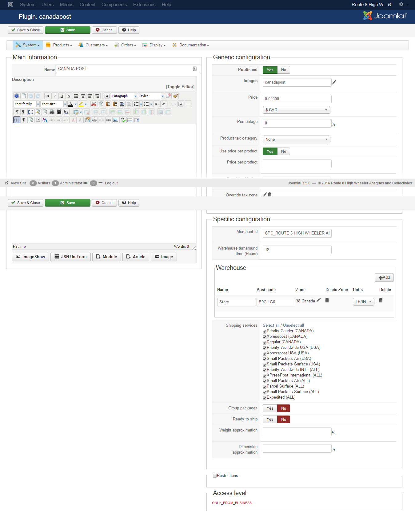
Task: Enable the Restrictions checkbox
Action: coord(215,476)
